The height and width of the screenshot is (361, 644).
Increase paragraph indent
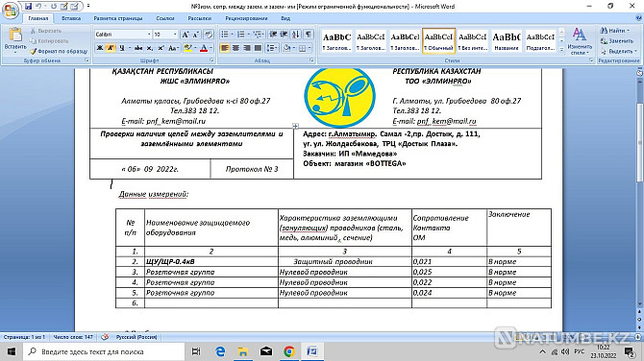pos(284,35)
